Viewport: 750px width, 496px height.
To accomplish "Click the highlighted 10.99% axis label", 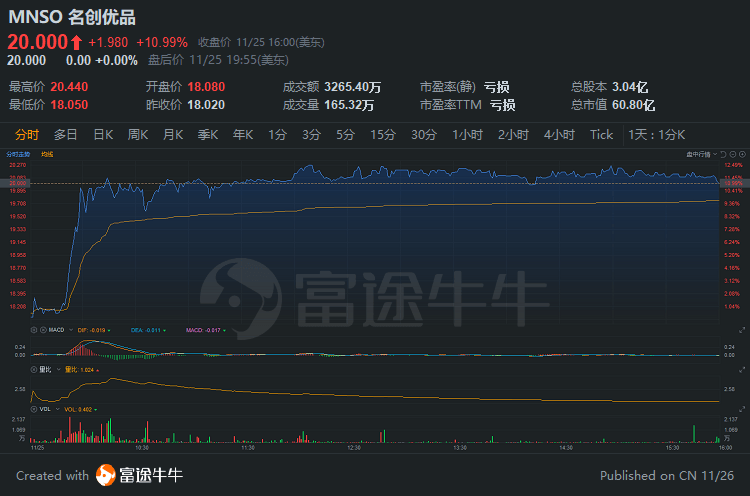I will 734,183.
